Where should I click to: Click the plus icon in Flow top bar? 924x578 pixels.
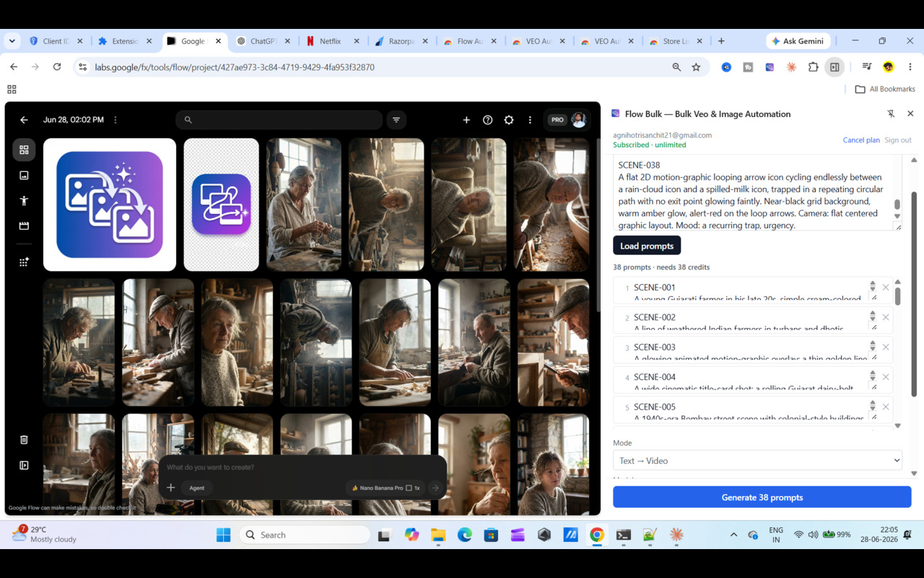click(x=466, y=120)
